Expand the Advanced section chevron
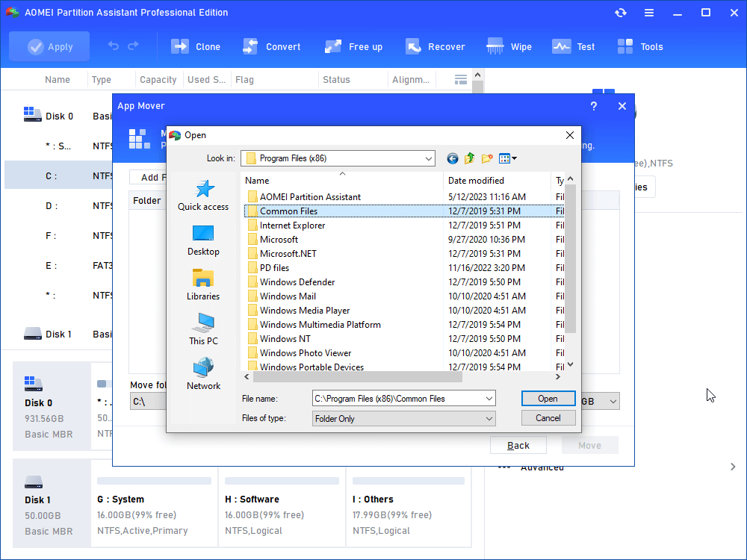The image size is (747, 560). click(733, 467)
